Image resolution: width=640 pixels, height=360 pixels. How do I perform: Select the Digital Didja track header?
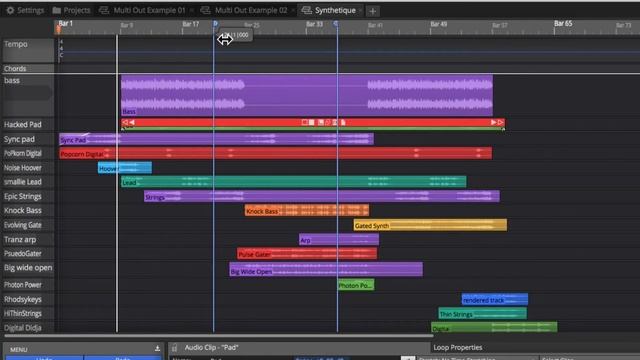point(28,328)
